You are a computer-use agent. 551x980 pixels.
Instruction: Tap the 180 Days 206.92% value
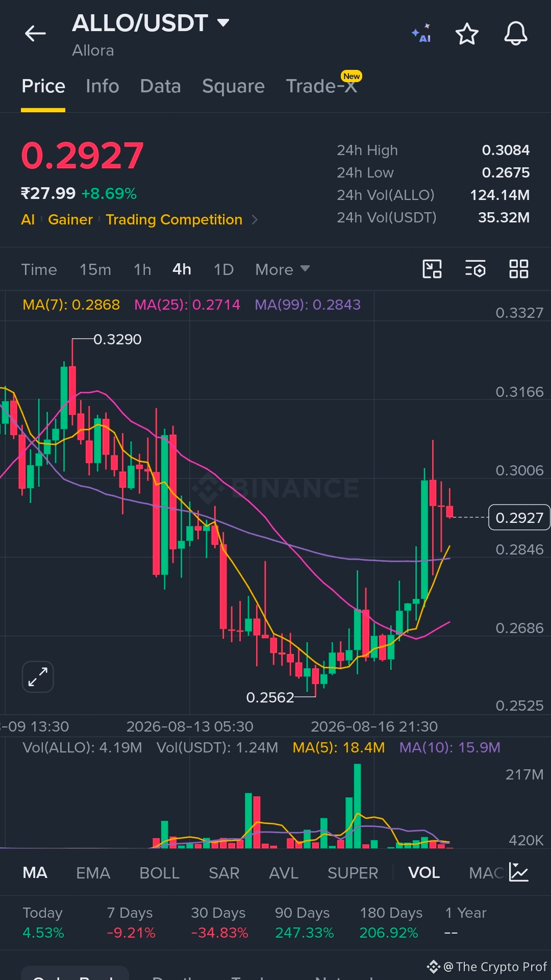tap(389, 933)
